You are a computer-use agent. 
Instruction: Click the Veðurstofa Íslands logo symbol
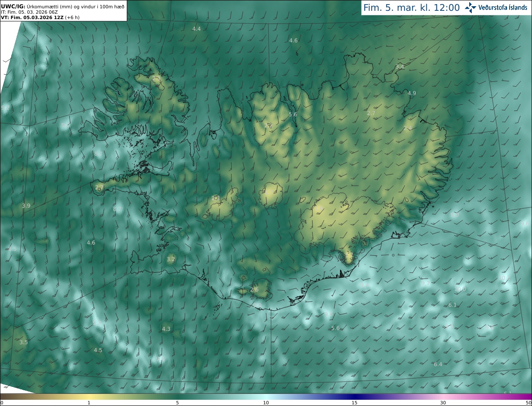click(x=470, y=7)
